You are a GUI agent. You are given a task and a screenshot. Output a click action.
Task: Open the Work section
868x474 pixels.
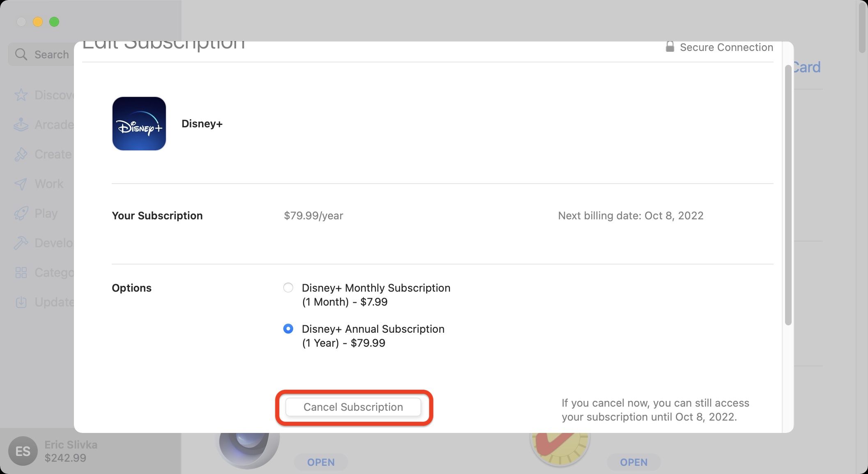45,184
